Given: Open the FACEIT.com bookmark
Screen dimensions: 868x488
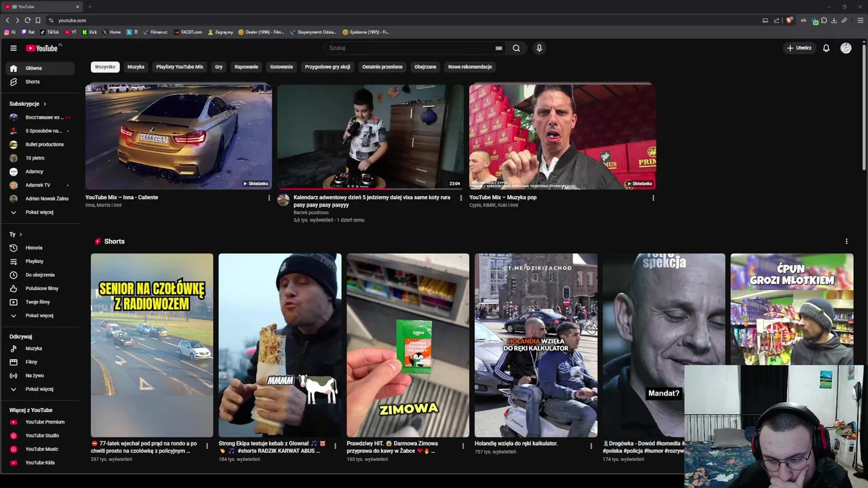Looking at the screenshot, I should click(189, 32).
